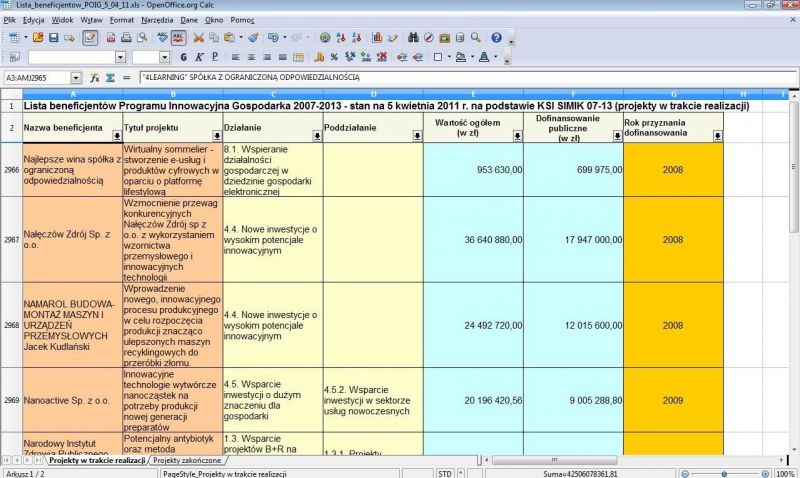Click the Hyperlink globe icon
This screenshot has width=800, height=478.
point(325,38)
